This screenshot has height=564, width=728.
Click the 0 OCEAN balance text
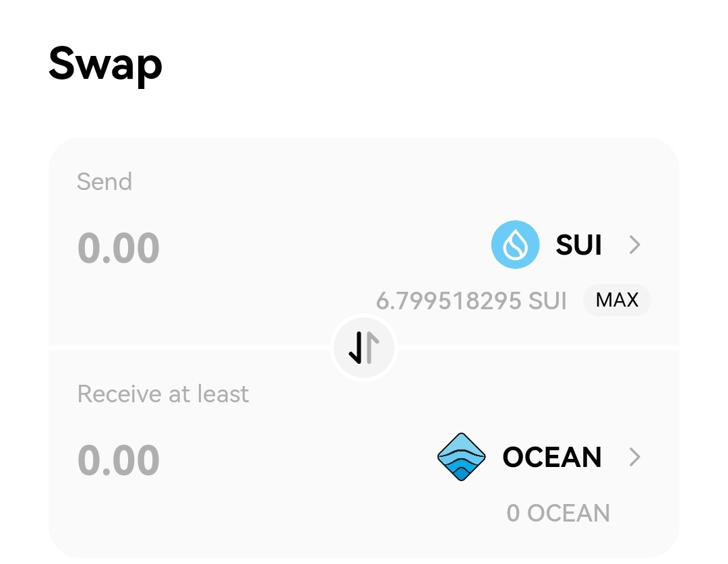(x=558, y=513)
